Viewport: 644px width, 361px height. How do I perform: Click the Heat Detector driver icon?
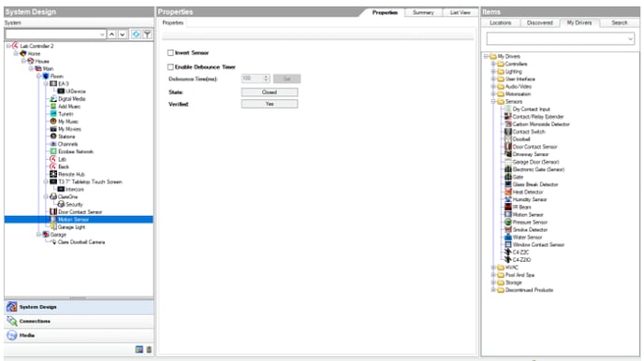[x=508, y=192]
